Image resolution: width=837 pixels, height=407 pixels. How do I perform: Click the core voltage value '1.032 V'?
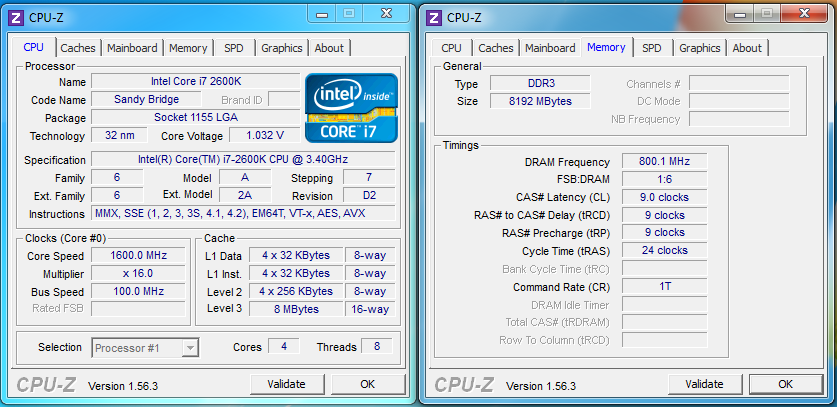click(265, 135)
